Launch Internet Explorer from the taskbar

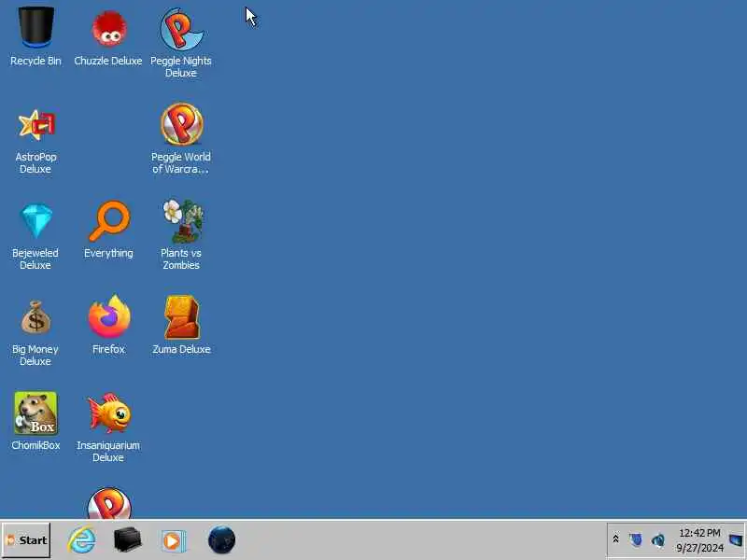pyautogui.click(x=81, y=540)
